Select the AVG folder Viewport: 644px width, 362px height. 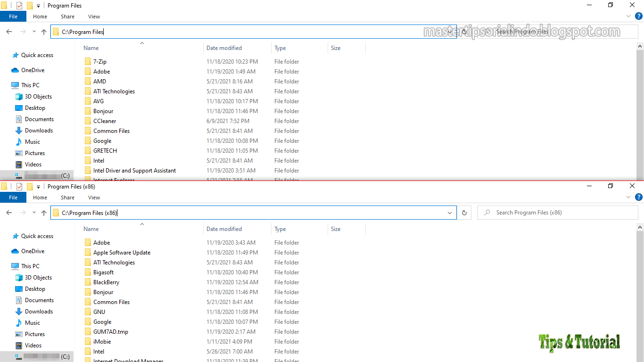click(x=99, y=101)
